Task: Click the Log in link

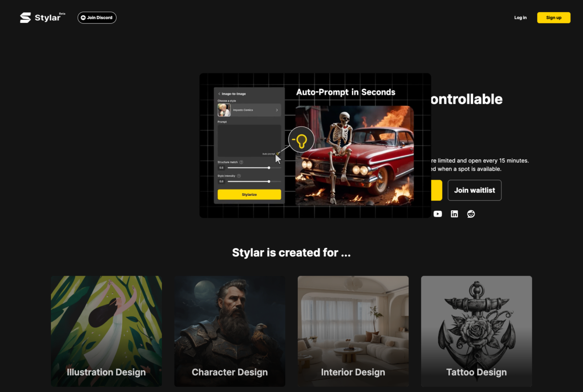Action: [x=520, y=17]
